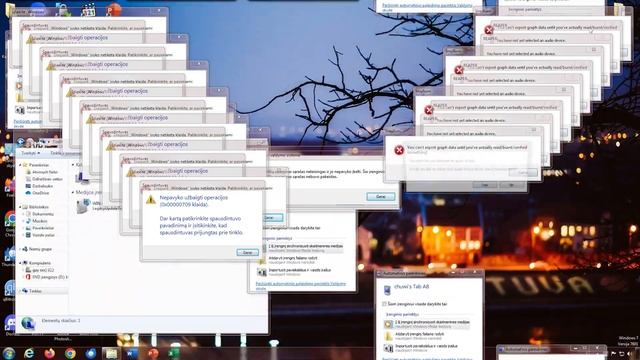
Task: Click Gerai button in the wide dialog behind
Action: pyautogui.click(x=380, y=197)
